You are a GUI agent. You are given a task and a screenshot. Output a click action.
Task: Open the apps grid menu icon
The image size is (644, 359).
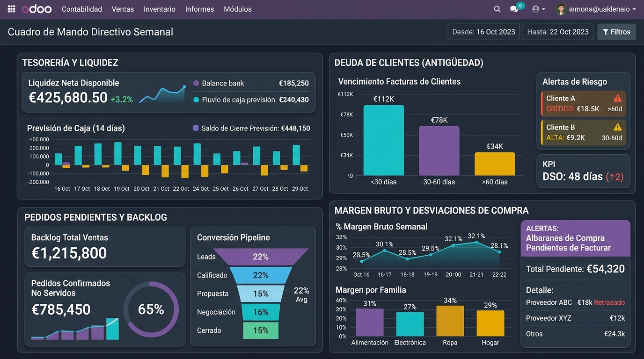coord(12,9)
